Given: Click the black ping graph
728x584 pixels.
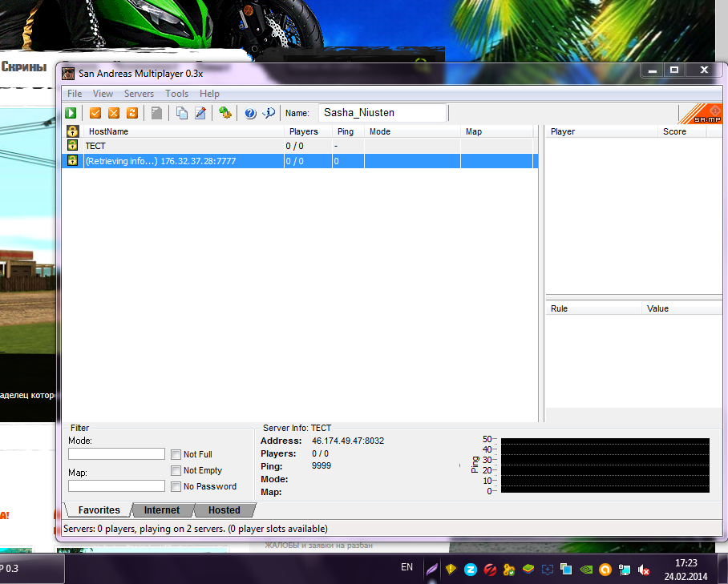Looking at the screenshot, I should coord(605,465).
